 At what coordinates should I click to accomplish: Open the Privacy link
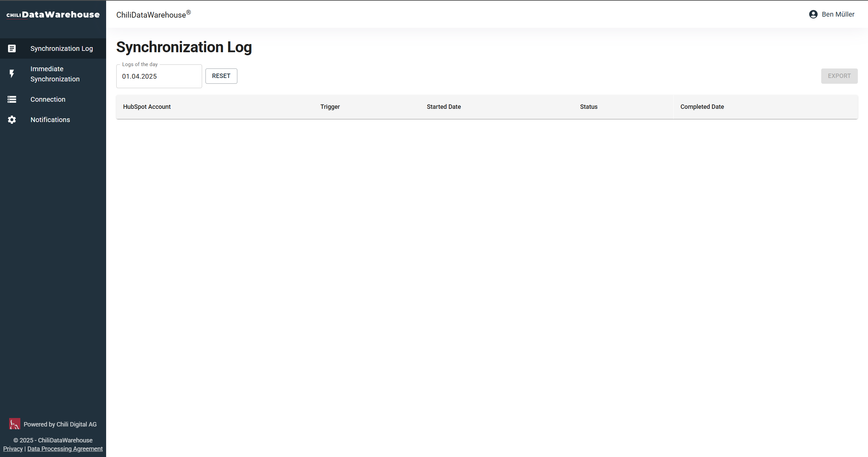(x=13, y=449)
